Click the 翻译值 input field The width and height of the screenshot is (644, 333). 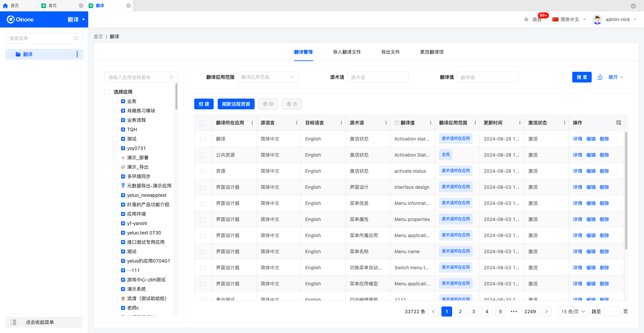coord(487,77)
